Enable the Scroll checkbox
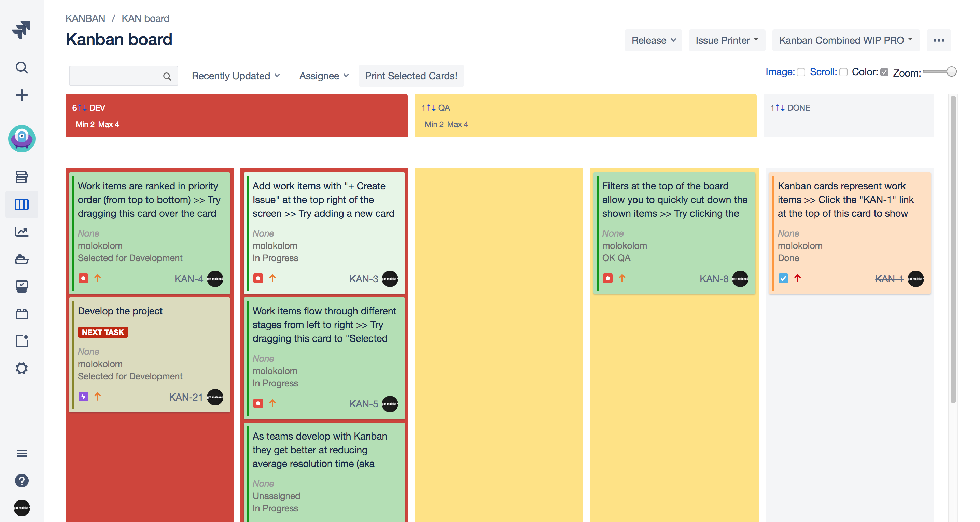The image size is (980, 522). click(843, 72)
